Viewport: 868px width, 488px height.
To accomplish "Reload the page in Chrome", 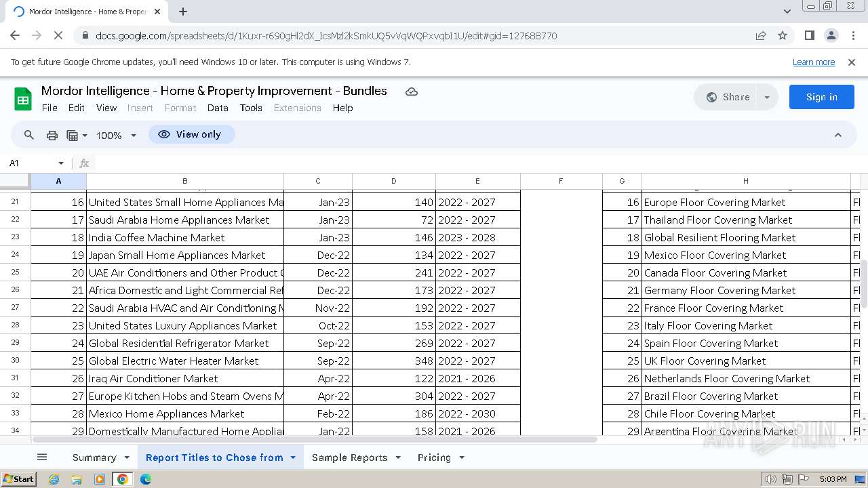I will tap(58, 35).
